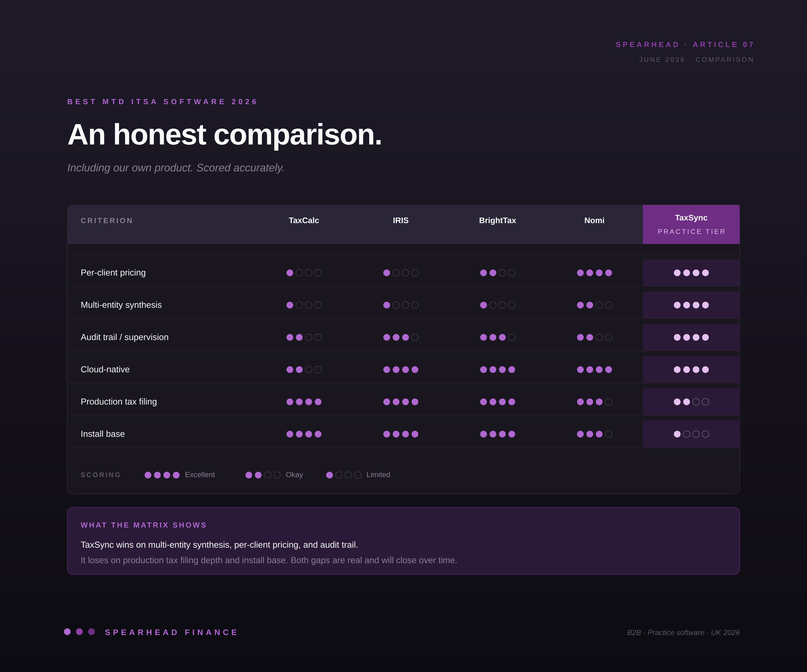The image size is (807, 672).
Task: Click TaxCalc's Per-client pricing dot rating
Action: [304, 272]
